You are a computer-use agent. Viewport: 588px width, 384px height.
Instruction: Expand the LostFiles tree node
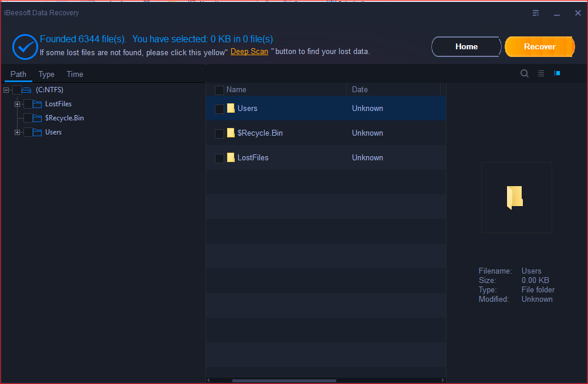(17, 104)
